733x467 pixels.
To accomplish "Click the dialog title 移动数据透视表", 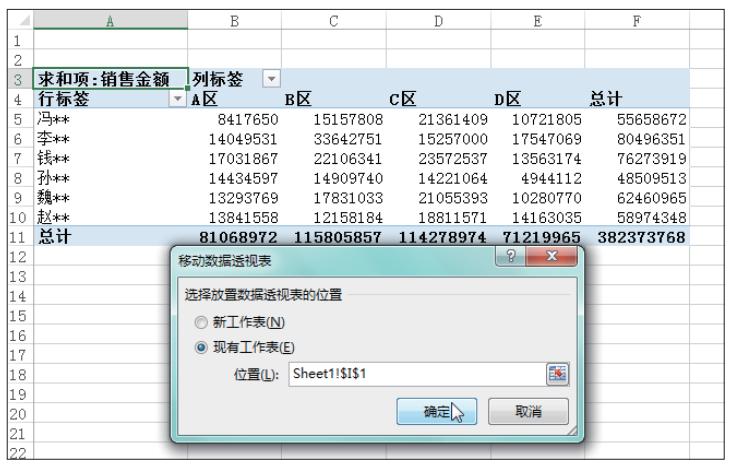I will tap(225, 261).
